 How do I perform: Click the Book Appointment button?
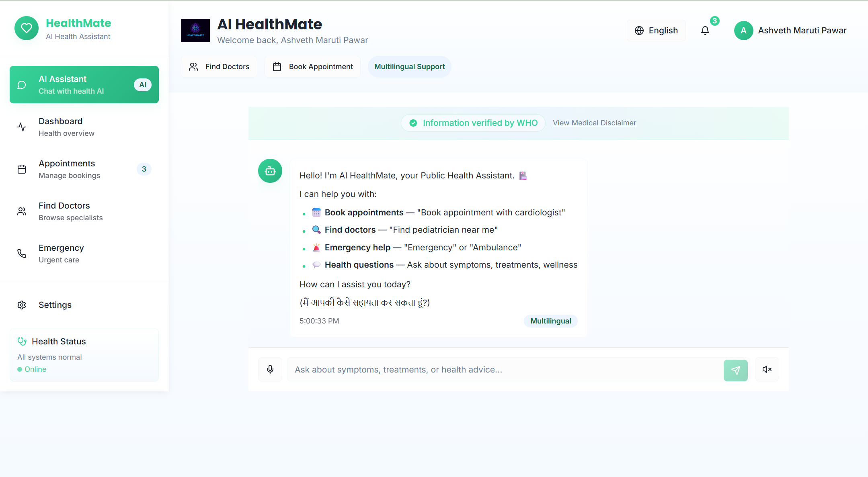[x=313, y=67]
